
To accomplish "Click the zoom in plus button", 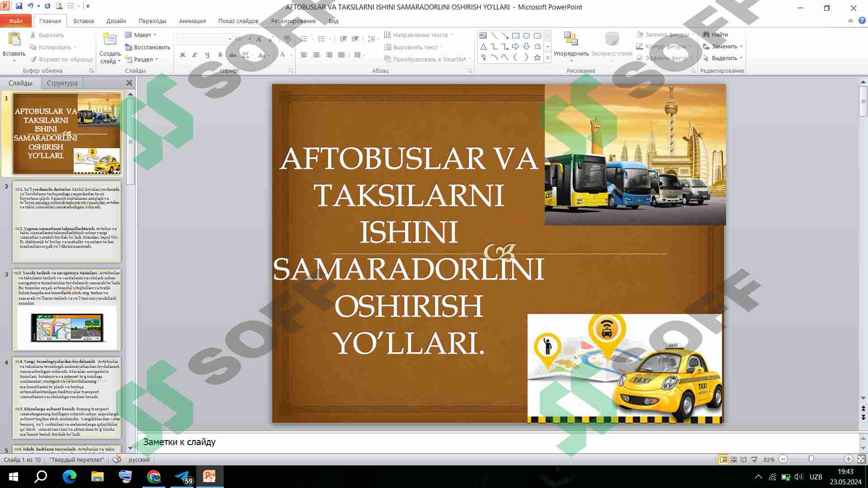I will pyautogui.click(x=849, y=460).
